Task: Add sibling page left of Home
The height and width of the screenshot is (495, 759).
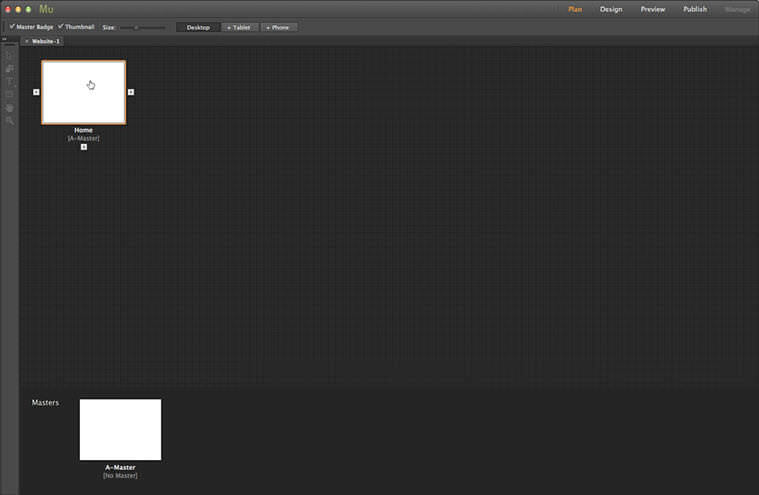Action: tap(36, 92)
